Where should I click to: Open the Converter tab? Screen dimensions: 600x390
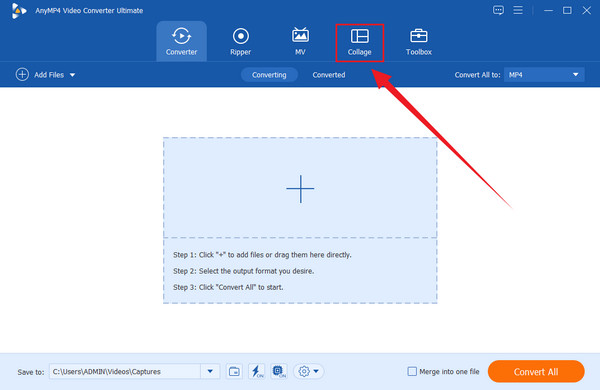181,41
